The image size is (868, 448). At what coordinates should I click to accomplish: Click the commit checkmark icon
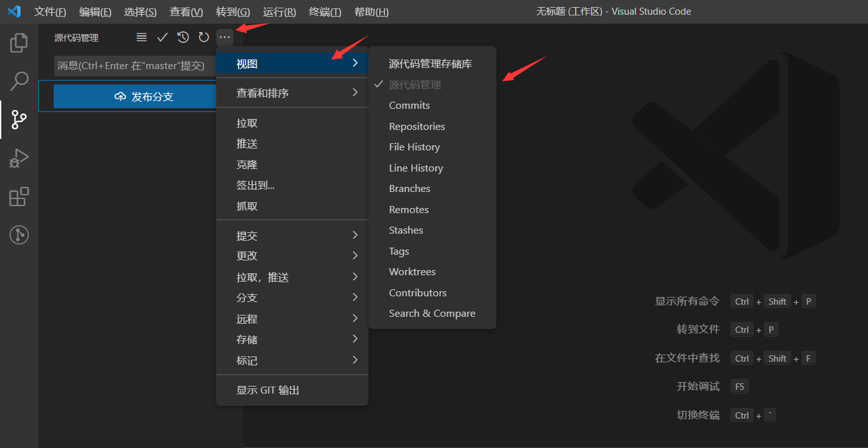162,37
